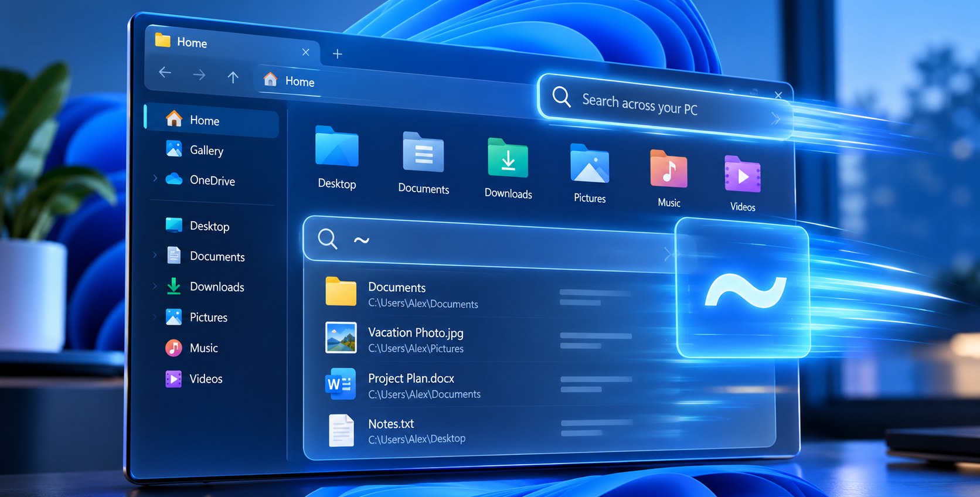Click the Search across your PC field

coord(665,106)
